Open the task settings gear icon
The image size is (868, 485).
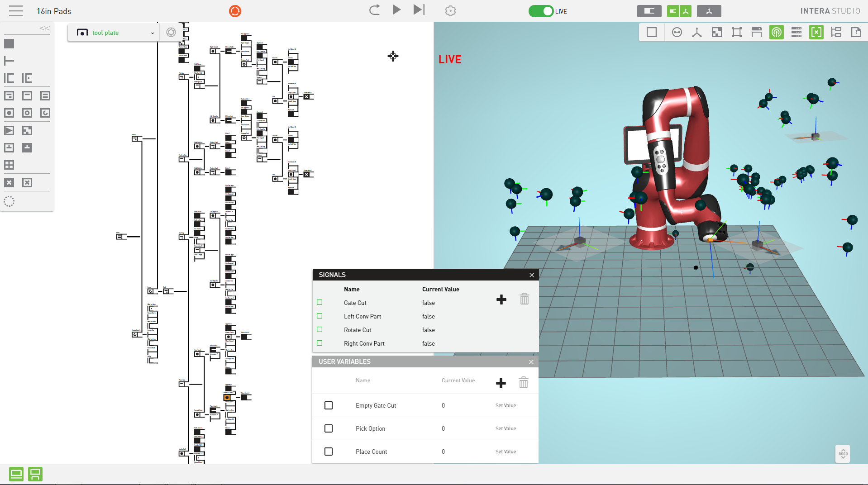click(x=450, y=11)
